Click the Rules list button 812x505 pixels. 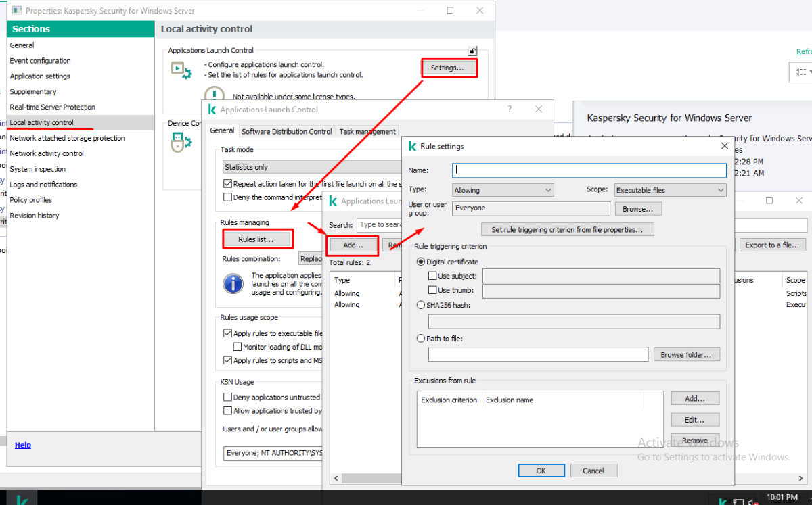coord(256,239)
